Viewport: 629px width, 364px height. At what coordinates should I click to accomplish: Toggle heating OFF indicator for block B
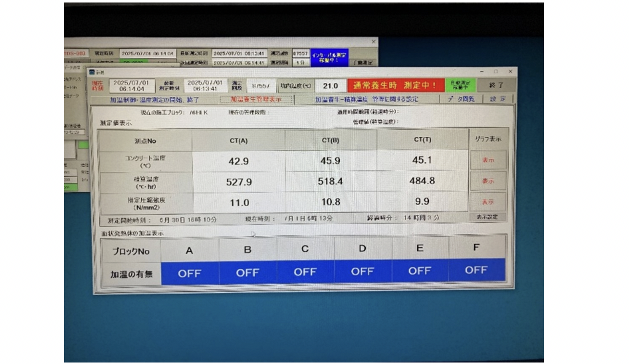coord(247,273)
